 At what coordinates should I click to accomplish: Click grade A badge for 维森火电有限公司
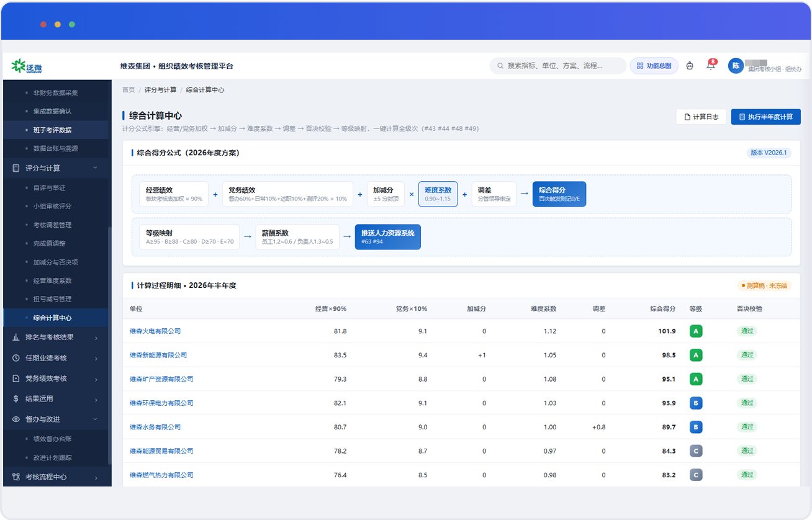click(696, 331)
